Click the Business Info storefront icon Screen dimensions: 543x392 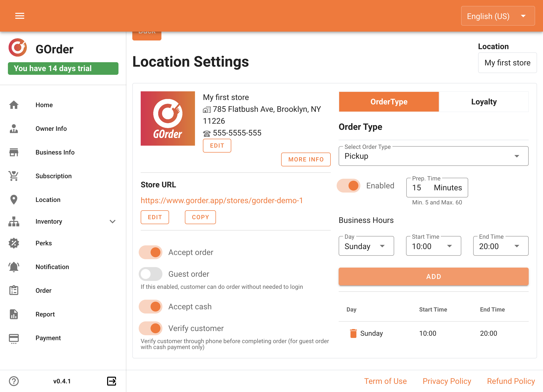[14, 152]
